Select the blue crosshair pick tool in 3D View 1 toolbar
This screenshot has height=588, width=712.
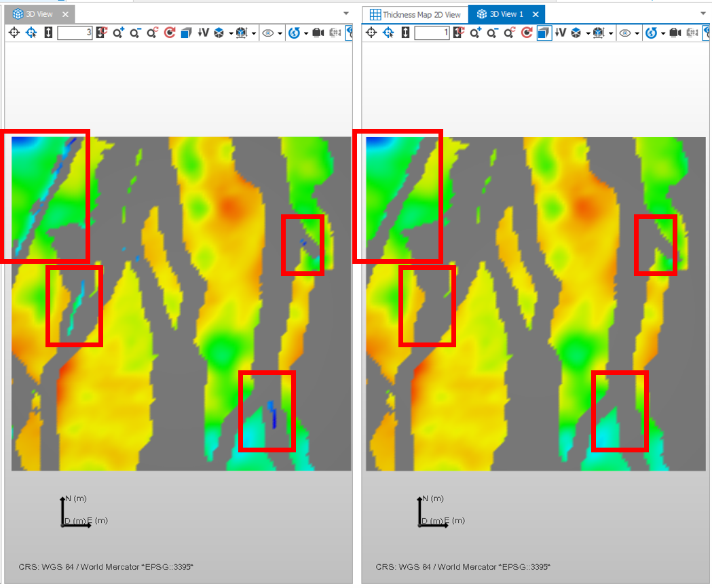[x=388, y=33]
